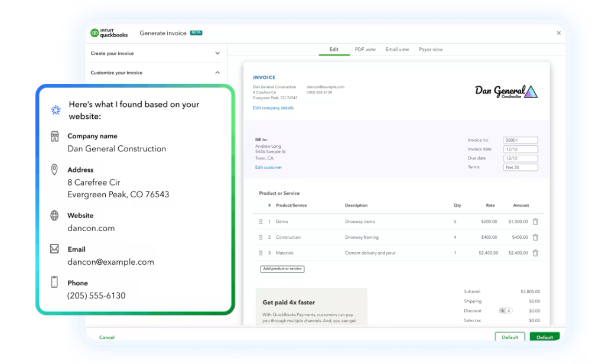
Task: Delete the Construction line item
Action: pos(535,238)
